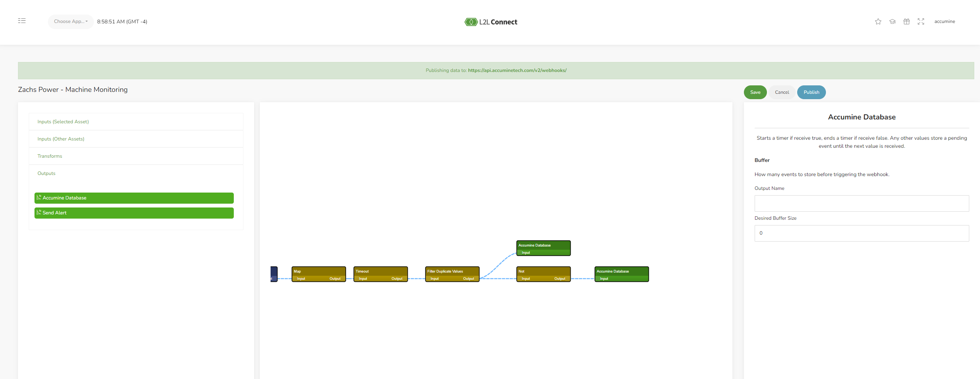This screenshot has width=980, height=379.
Task: Click the Output port of Filter Duplicate Values
Action: (x=469, y=279)
